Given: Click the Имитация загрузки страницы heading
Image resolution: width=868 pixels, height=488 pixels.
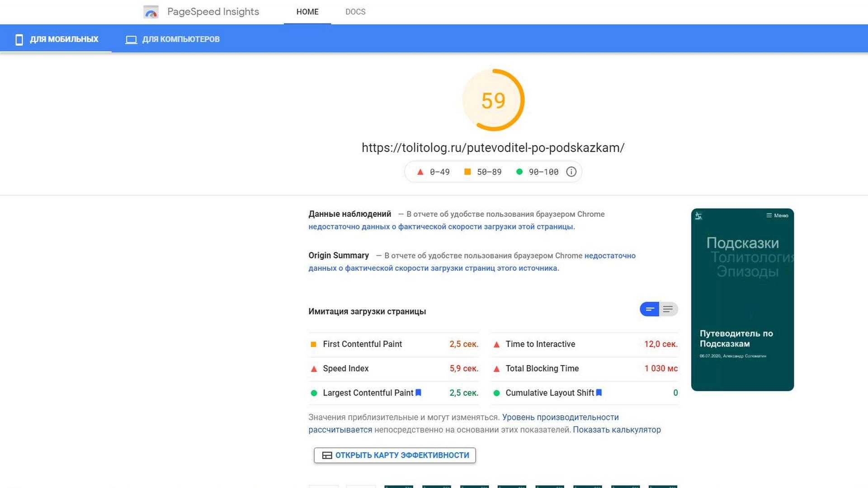Looking at the screenshot, I should (x=367, y=311).
